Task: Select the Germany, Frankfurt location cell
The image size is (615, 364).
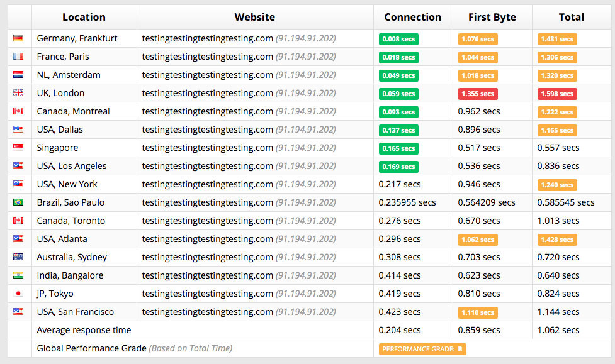Action: click(x=84, y=38)
